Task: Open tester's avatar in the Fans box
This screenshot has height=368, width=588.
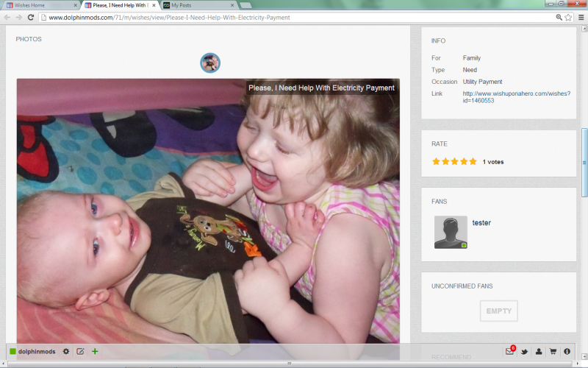Action: point(451,232)
